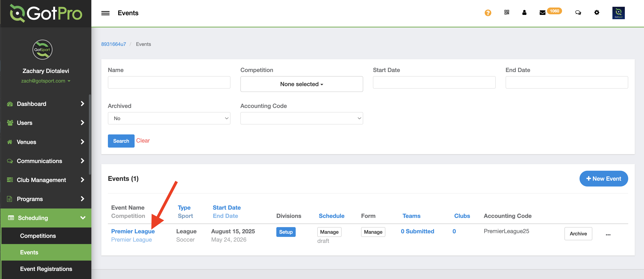Viewport: 644px width, 279px height.
Task: Click the chat bubbles icon
Action: [578, 12]
